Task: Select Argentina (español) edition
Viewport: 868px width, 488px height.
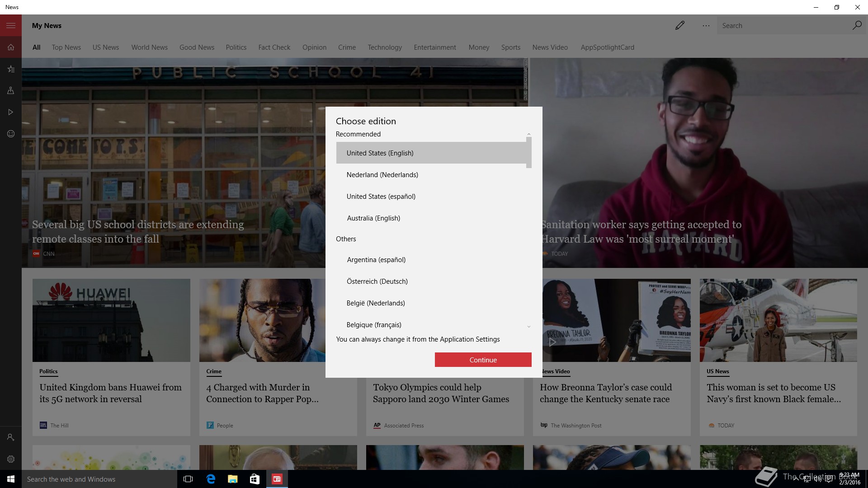Action: (x=431, y=260)
